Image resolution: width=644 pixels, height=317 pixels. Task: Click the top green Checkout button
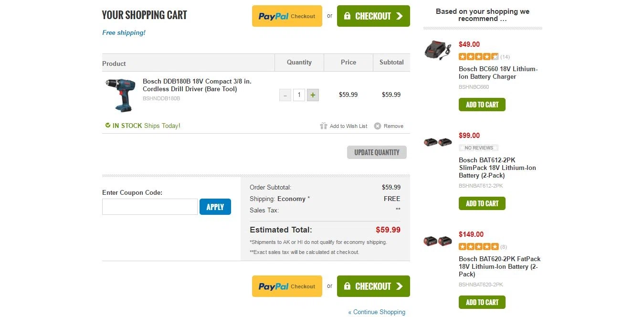click(373, 16)
